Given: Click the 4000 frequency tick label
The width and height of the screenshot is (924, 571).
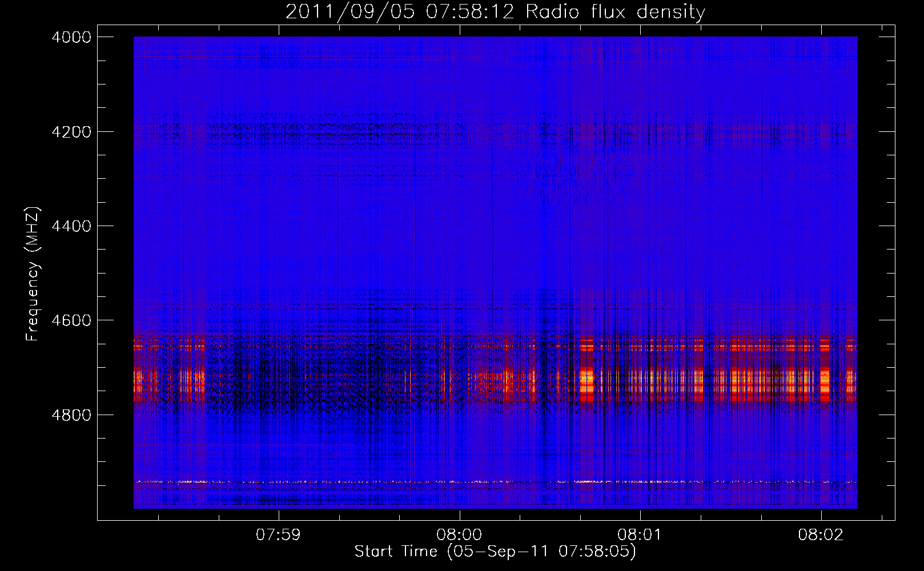Looking at the screenshot, I should (71, 37).
